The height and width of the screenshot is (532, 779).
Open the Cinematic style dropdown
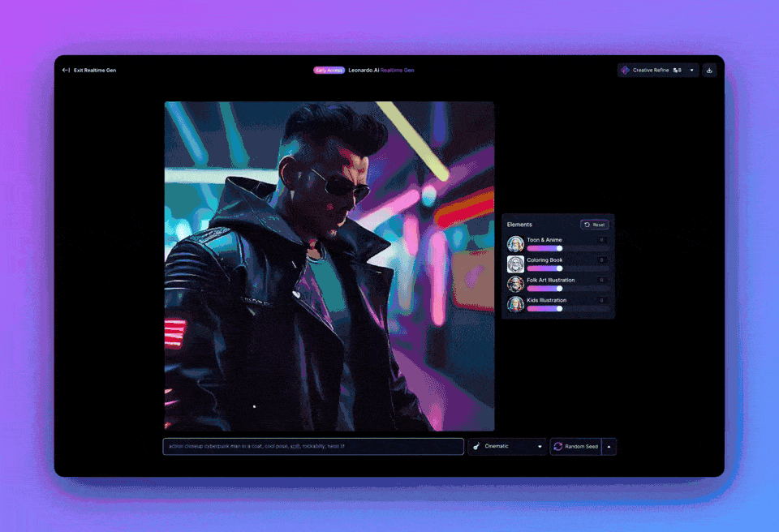pyautogui.click(x=506, y=446)
